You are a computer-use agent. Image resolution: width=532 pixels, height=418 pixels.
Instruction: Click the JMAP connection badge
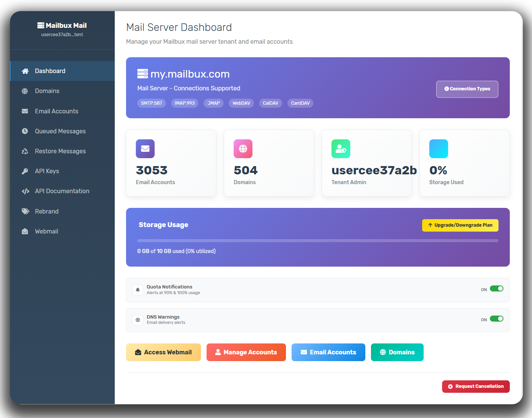(x=214, y=103)
